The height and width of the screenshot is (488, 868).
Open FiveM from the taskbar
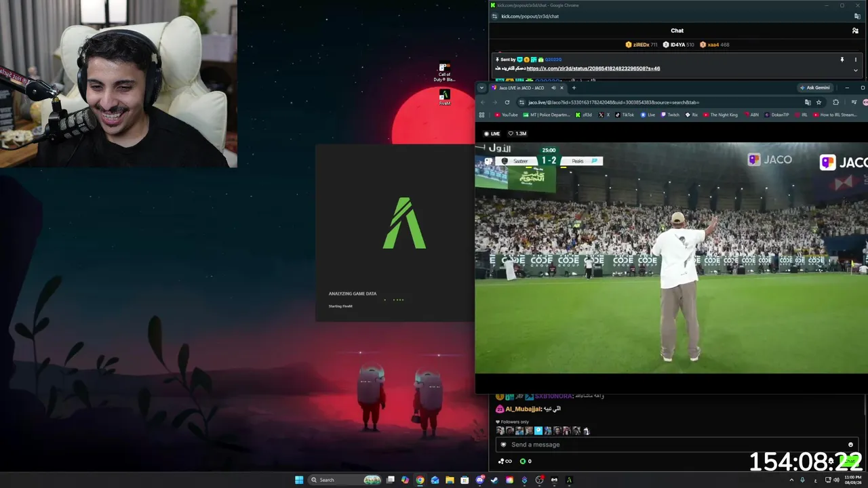(569, 480)
